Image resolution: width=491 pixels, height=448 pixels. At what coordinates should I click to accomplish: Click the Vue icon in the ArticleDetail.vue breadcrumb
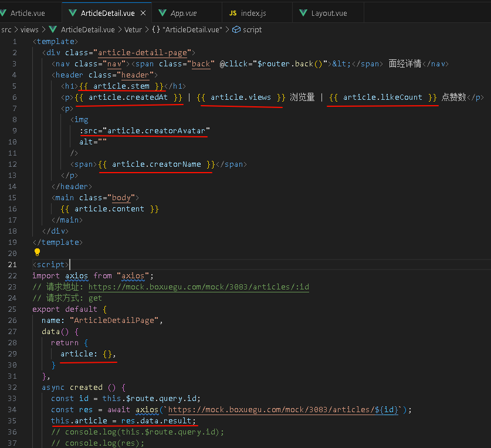[53, 29]
